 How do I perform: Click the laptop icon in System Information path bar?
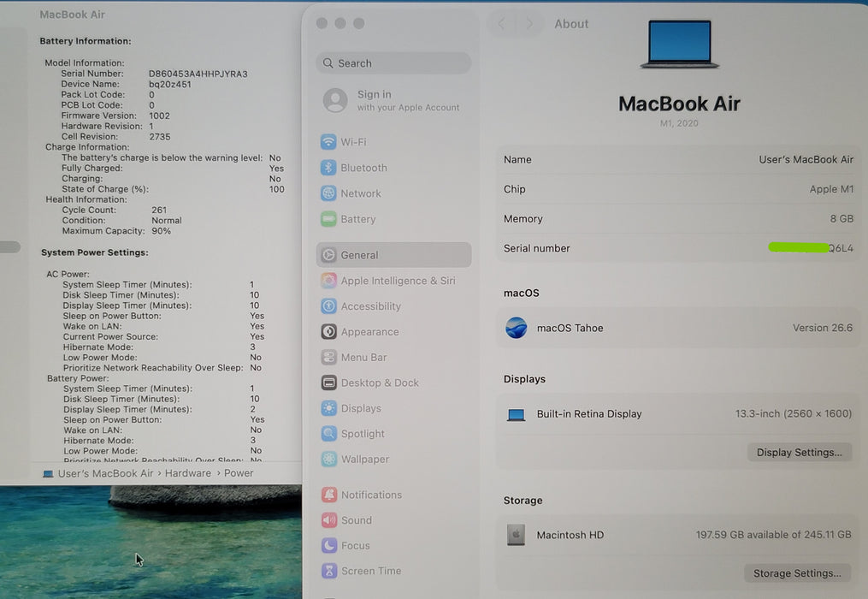(48, 474)
